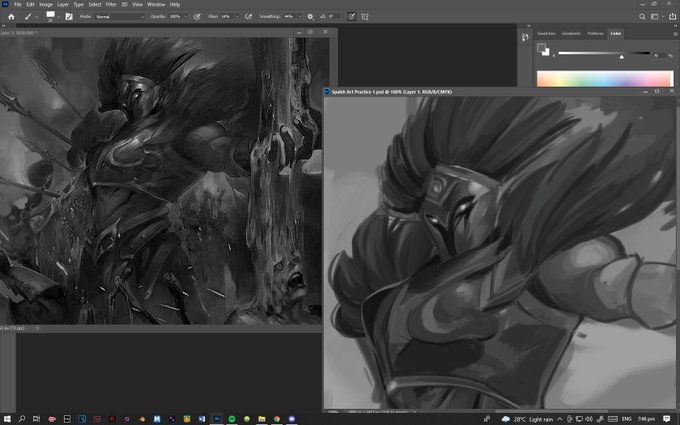Switch to the Swatches tab
Image resolution: width=680 pixels, height=425 pixels.
coord(546,33)
